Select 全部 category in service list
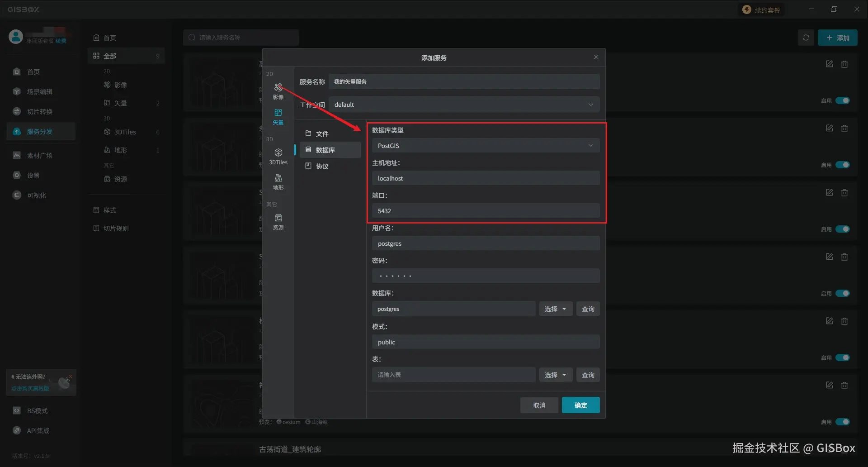The width and height of the screenshot is (868, 467). point(126,56)
